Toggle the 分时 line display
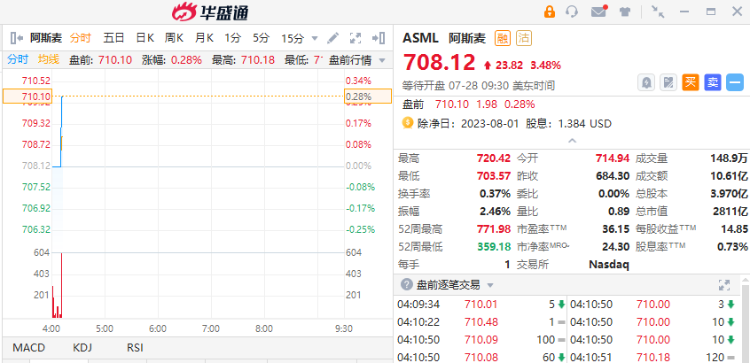The height and width of the screenshot is (363, 750). [x=18, y=59]
